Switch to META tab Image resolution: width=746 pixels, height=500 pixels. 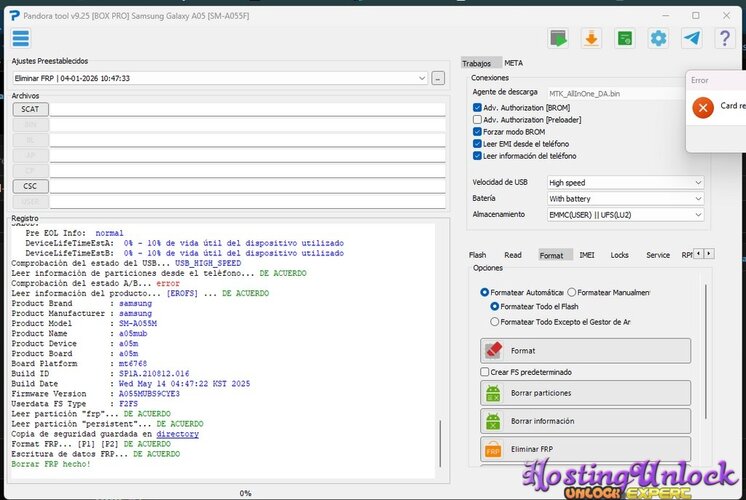click(513, 63)
